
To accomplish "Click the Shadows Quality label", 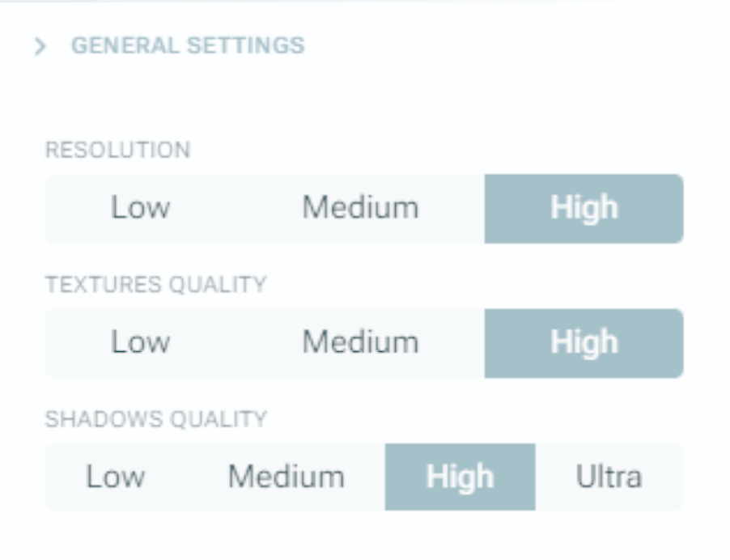I will coord(155,419).
